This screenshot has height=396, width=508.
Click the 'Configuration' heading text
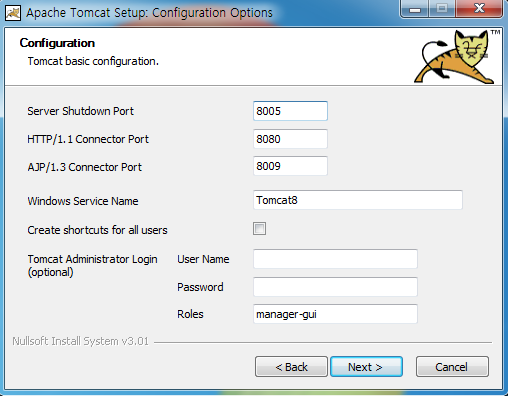[57, 43]
